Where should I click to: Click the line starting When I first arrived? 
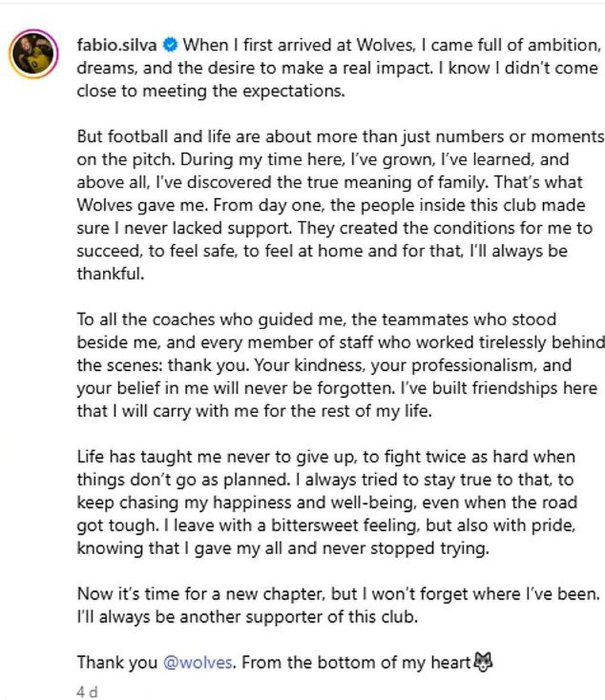392,45
